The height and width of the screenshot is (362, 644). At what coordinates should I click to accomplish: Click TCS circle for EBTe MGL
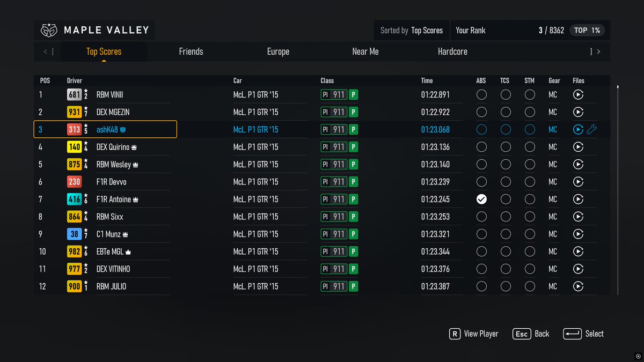506,252
